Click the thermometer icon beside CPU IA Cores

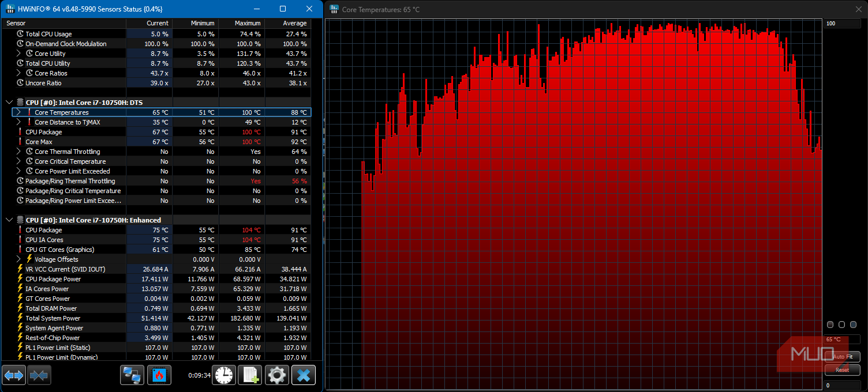(20, 240)
